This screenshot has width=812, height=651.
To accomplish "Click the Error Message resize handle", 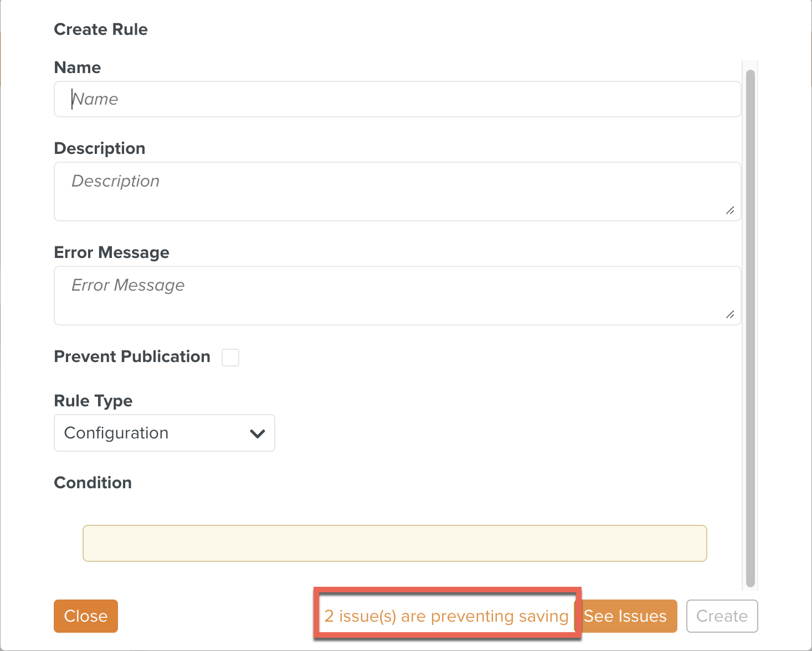I will pos(730,314).
